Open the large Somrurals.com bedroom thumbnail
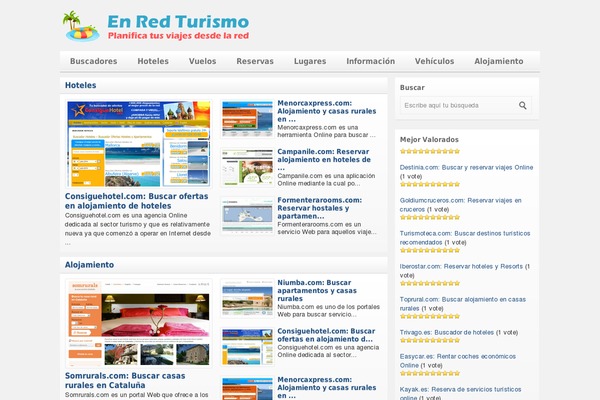The height and width of the screenshot is (400, 600). 139,323
